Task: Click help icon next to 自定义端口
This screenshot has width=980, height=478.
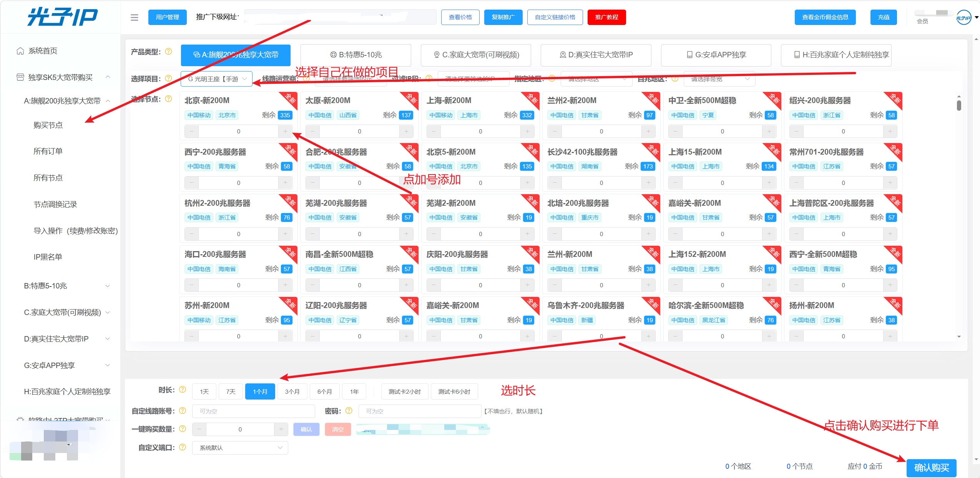Action: (x=183, y=447)
